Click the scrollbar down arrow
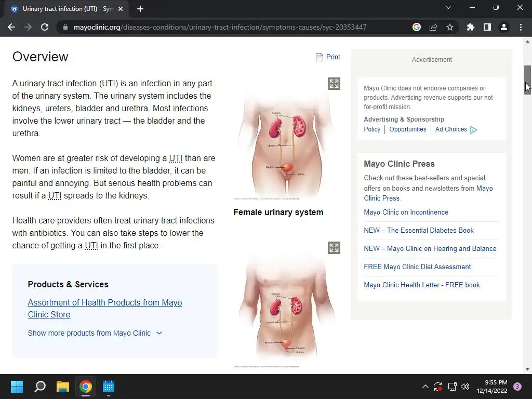Screen dimensions: 532x399 pos(527,369)
